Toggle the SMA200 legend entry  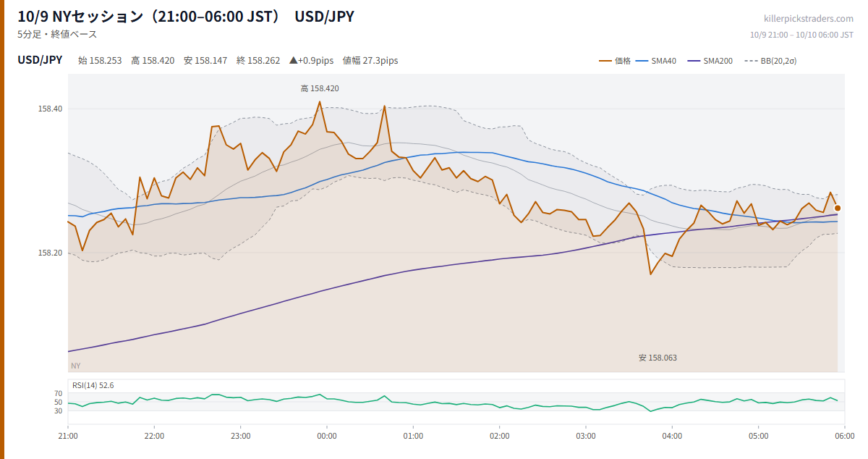(x=710, y=61)
